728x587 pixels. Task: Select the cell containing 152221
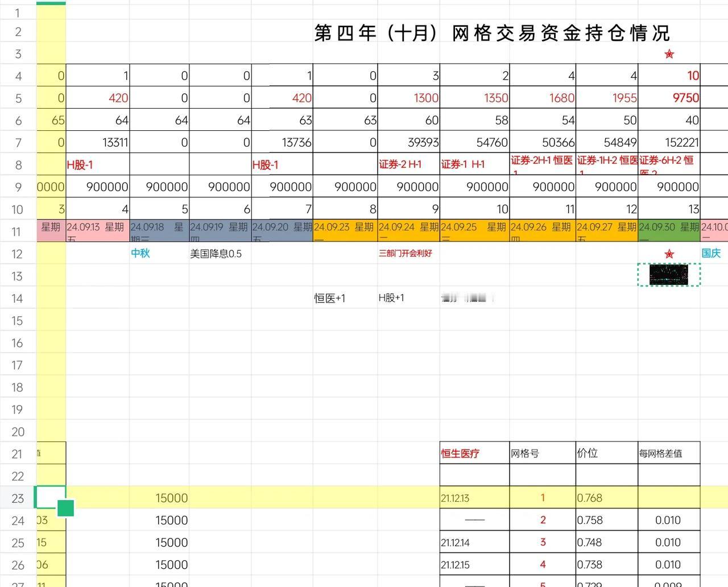coord(669,142)
